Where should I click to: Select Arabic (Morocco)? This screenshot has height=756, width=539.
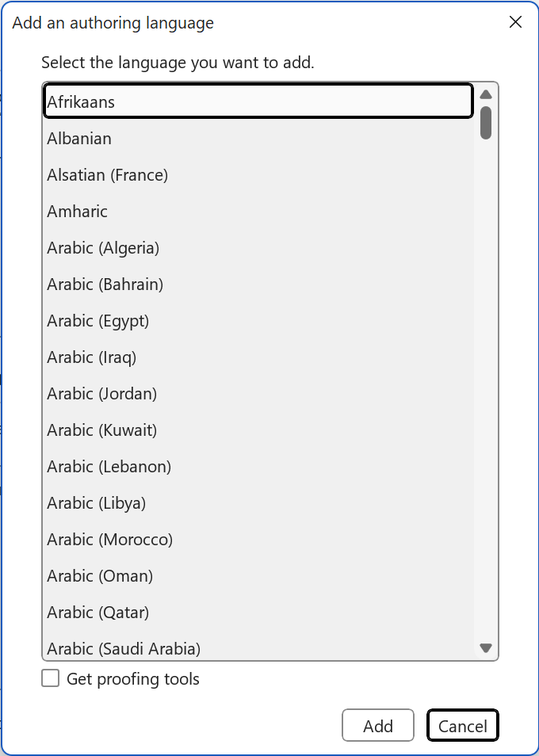(x=258, y=540)
